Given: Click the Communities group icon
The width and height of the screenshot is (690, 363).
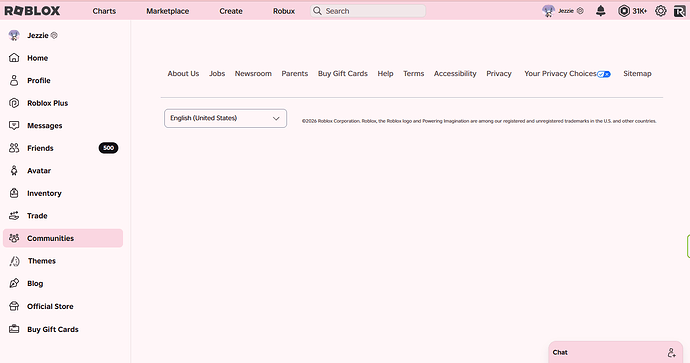Looking at the screenshot, I should 14,238.
